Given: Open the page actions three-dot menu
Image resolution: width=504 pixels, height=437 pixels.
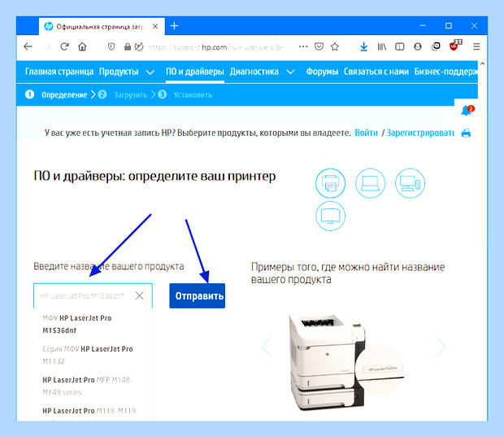Looking at the screenshot, I should point(303,46).
